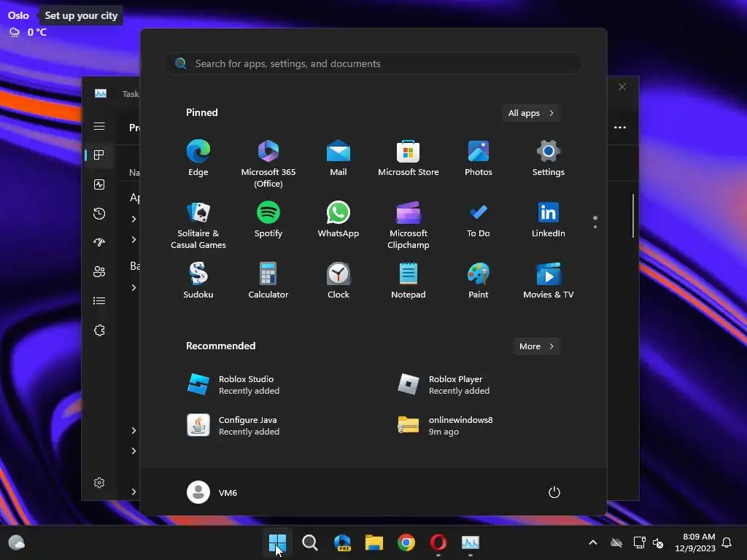Open Settings from pinned apps

tap(549, 157)
